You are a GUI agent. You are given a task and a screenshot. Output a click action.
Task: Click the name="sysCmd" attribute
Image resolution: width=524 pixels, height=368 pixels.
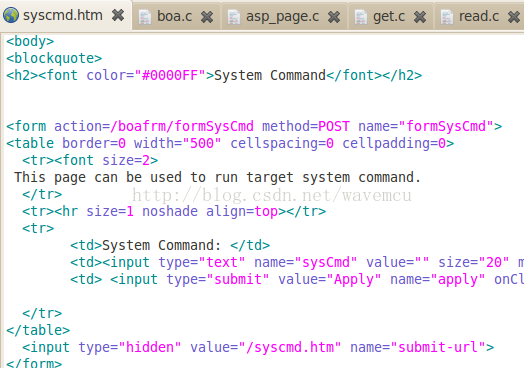tap(306, 263)
